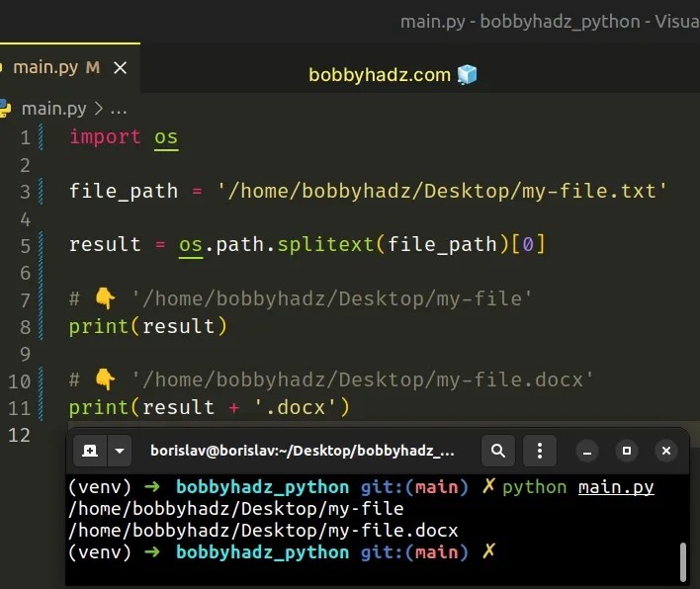Screen dimensions: 700x589
Task: Click the terminal title borislav@borislav
Action: [x=303, y=451]
